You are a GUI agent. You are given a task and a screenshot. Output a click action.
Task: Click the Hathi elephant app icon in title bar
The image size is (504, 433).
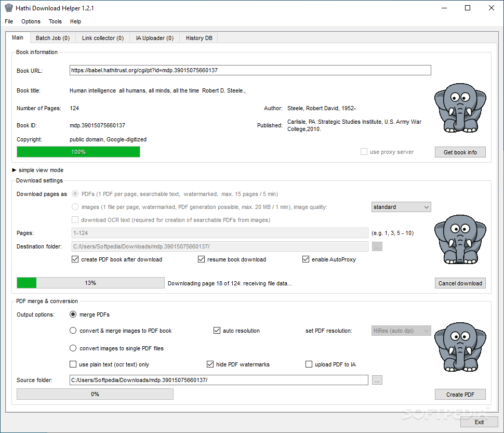[x=9, y=8]
